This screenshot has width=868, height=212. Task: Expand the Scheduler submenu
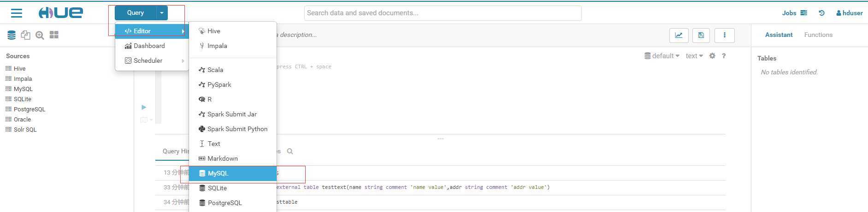point(152,61)
